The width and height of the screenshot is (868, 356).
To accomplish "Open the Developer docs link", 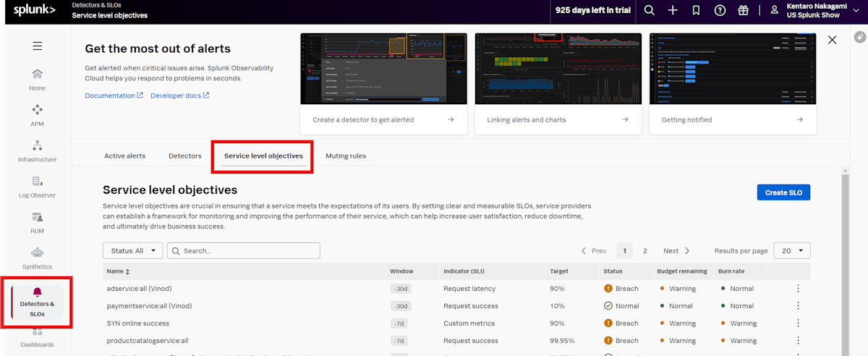I will click(180, 96).
